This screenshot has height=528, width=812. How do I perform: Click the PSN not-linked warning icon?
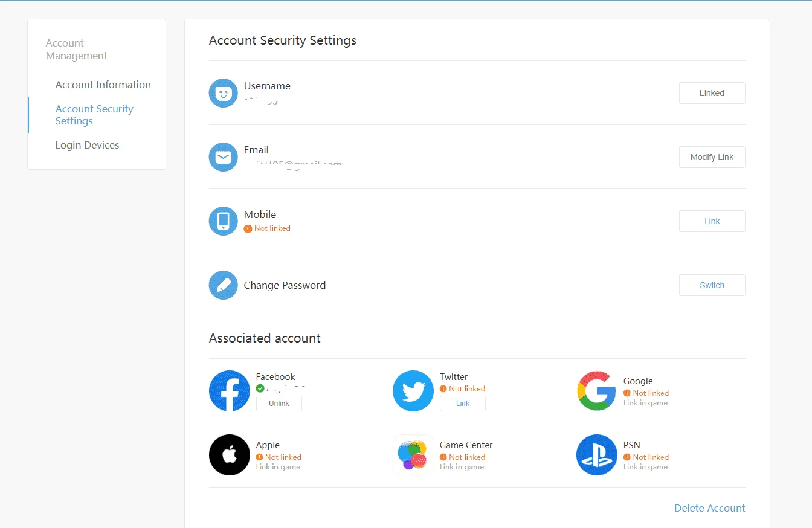627,457
